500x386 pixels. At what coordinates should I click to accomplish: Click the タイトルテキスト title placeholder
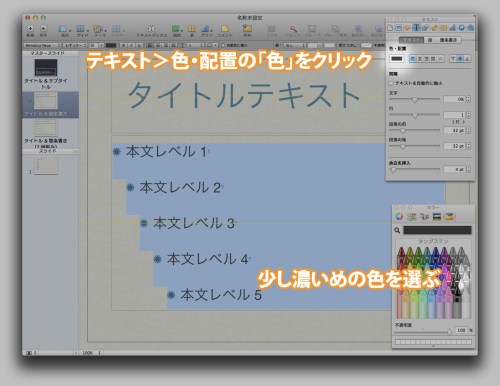tap(244, 95)
